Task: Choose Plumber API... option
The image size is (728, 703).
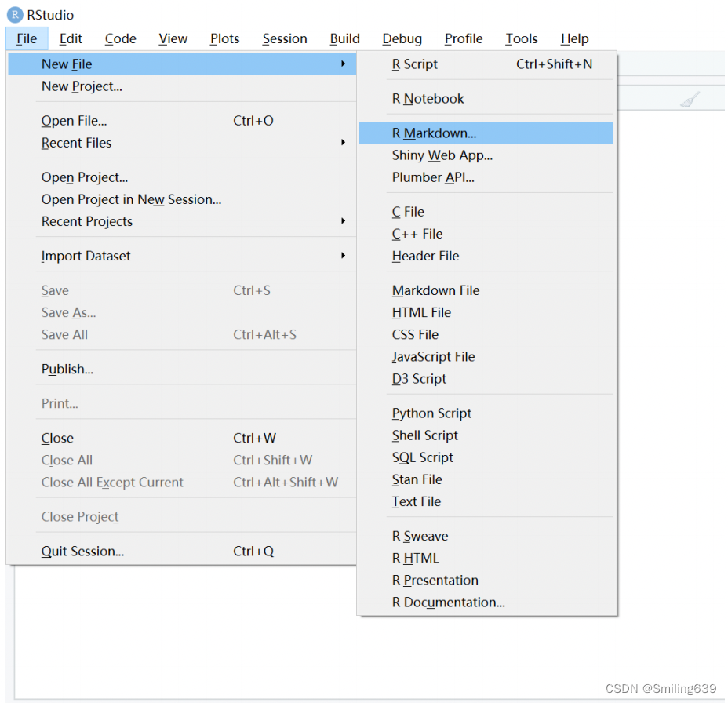Action: coord(486,177)
